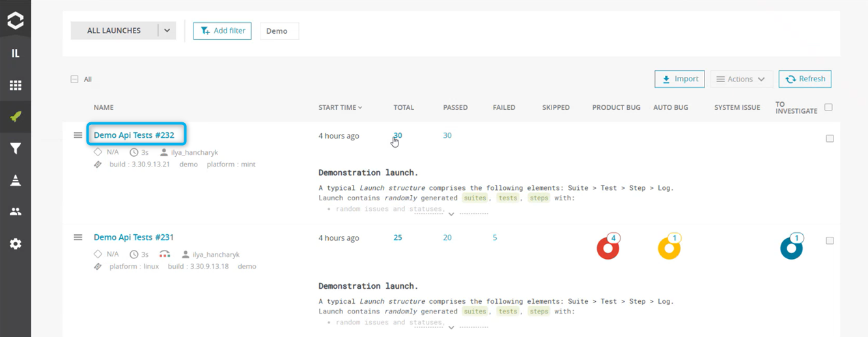Click the demo attribute of launch #232
This screenshot has width=868, height=337.
189,165
